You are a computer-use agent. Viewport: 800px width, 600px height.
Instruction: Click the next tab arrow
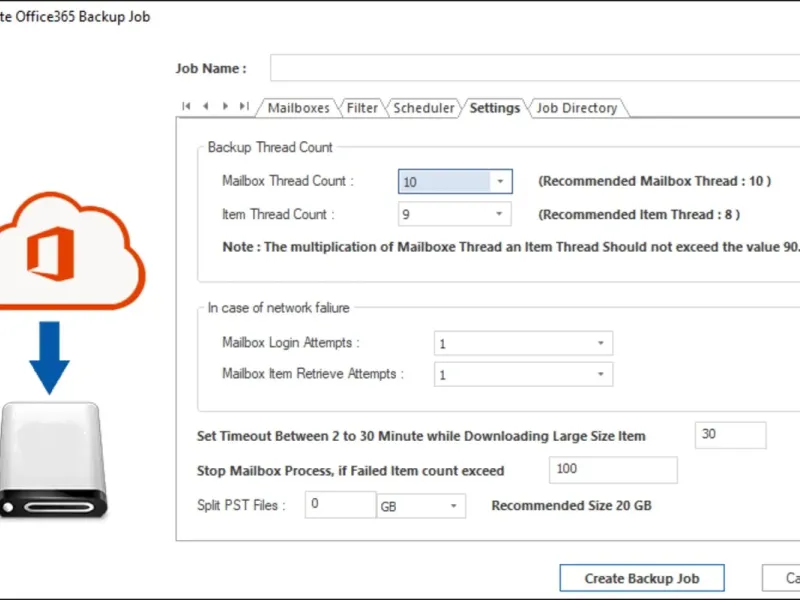click(x=225, y=106)
